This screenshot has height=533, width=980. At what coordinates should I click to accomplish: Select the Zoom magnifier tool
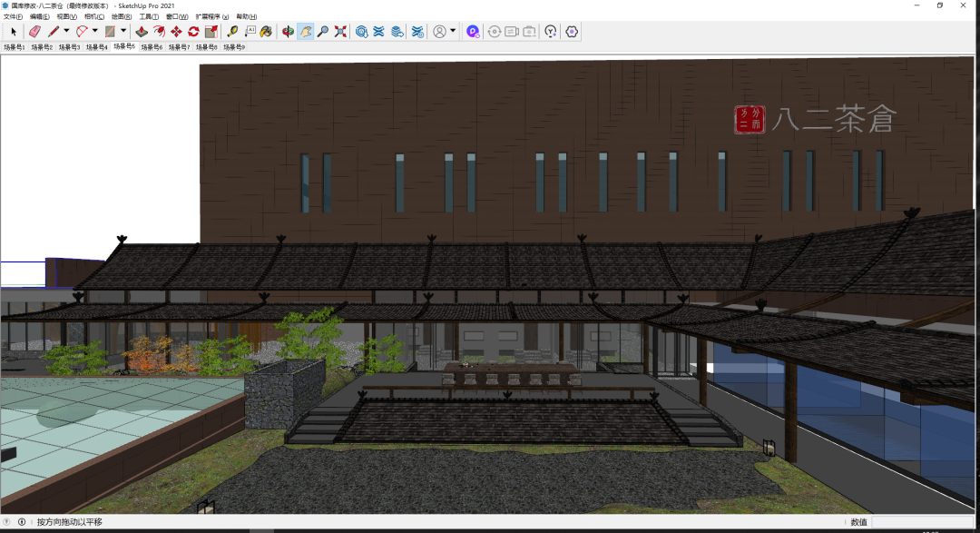click(x=323, y=32)
